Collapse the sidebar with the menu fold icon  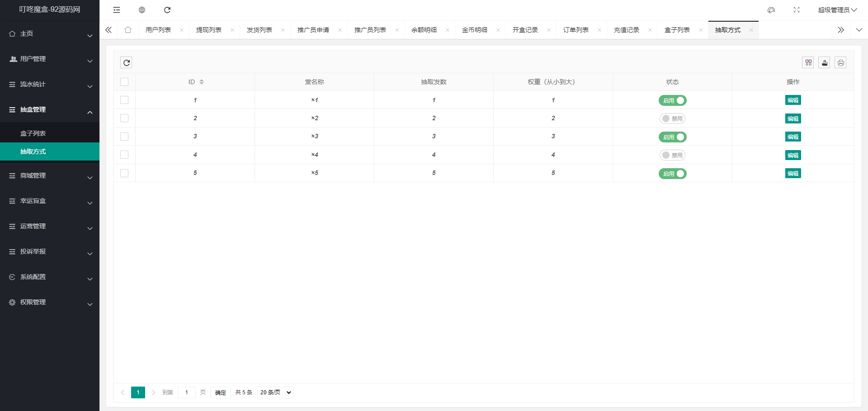point(117,10)
